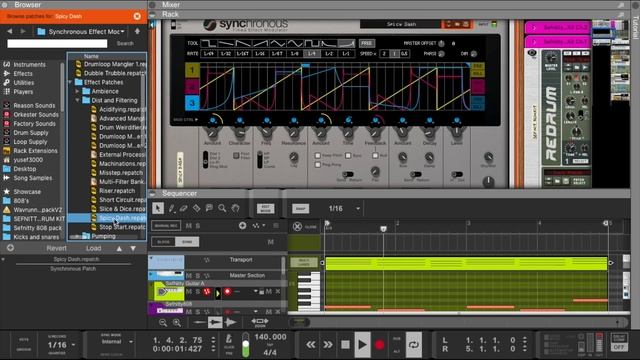The width and height of the screenshot is (640, 360).
Task: Toggle the Snap button in Sequencer
Action: (300, 209)
